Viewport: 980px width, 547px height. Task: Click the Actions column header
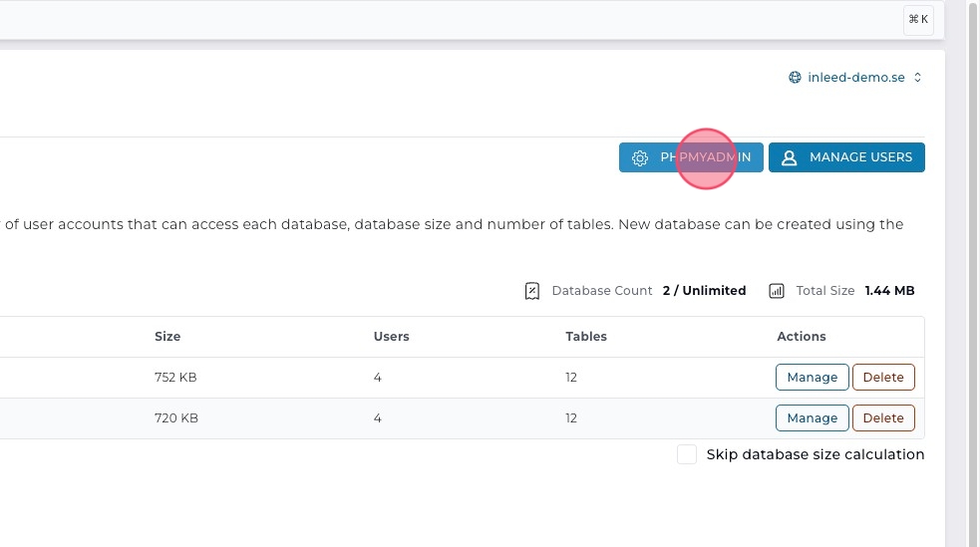(802, 337)
